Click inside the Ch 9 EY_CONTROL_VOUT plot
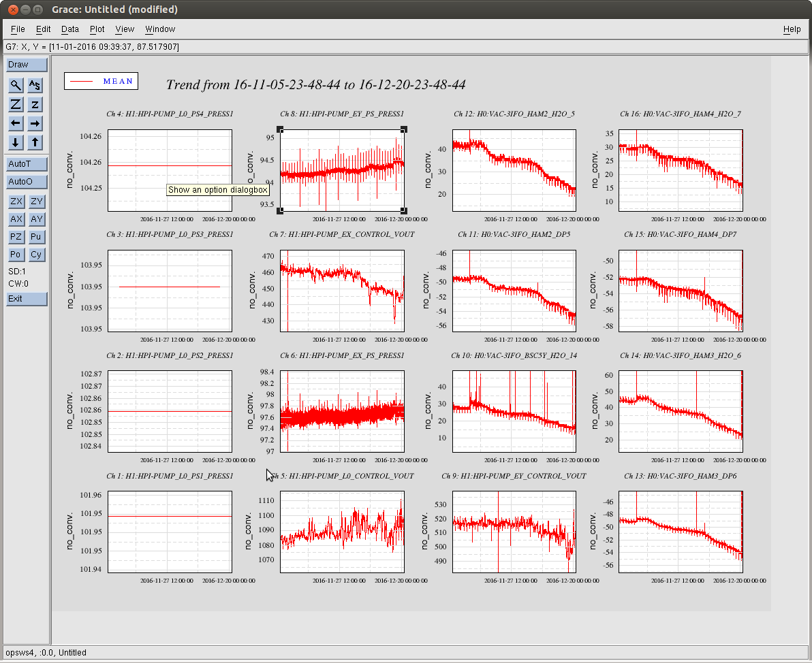Image resolution: width=812 pixels, height=663 pixels. pyautogui.click(x=514, y=532)
